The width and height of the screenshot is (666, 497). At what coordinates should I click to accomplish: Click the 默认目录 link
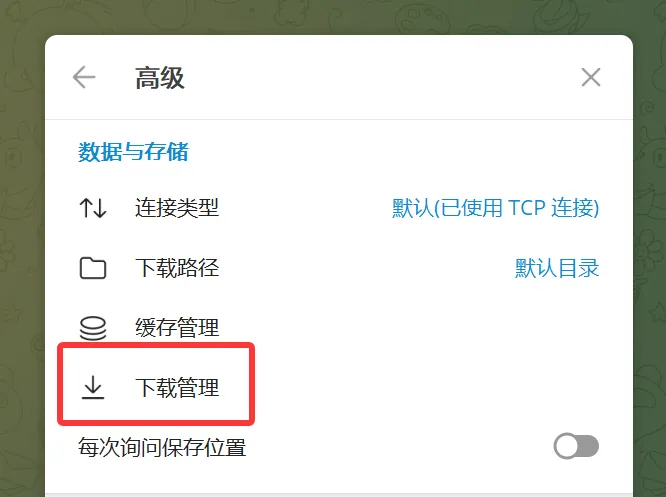557,268
